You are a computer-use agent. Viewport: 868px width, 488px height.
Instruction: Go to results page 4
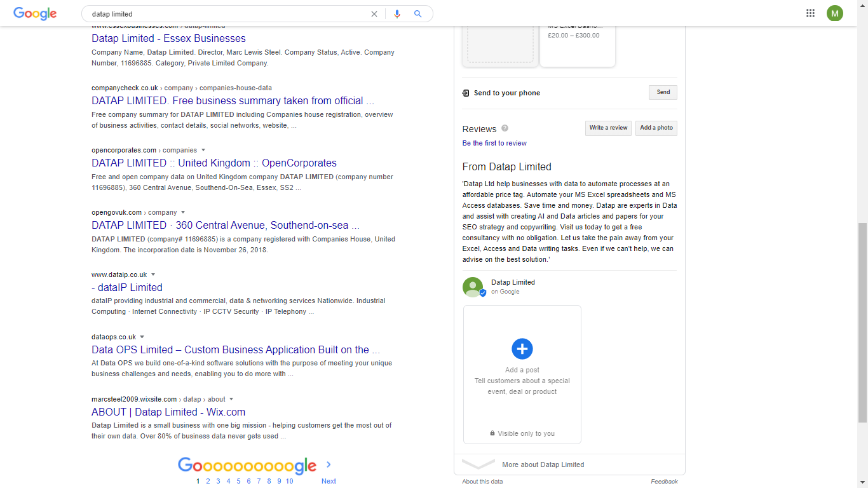[228, 481]
